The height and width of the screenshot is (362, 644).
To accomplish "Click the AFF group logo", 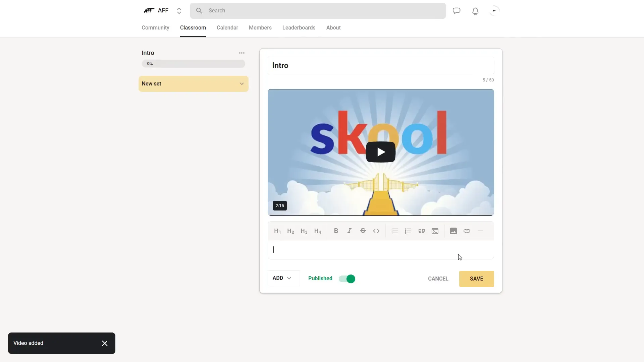I will (149, 11).
